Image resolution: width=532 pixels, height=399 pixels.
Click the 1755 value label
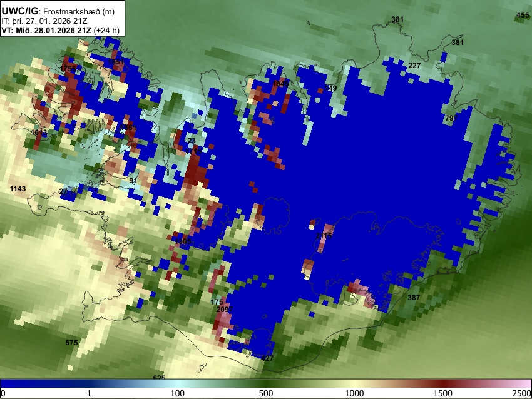click(x=68, y=69)
